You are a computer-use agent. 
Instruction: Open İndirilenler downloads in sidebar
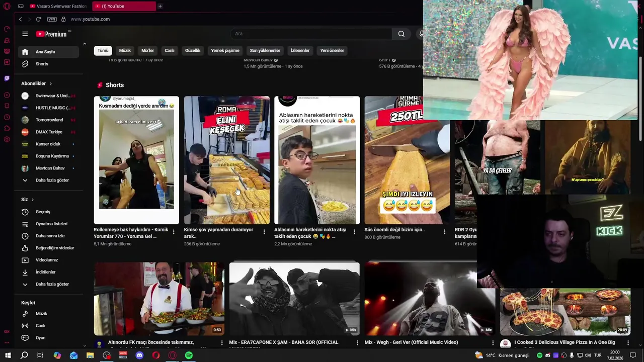(48, 272)
